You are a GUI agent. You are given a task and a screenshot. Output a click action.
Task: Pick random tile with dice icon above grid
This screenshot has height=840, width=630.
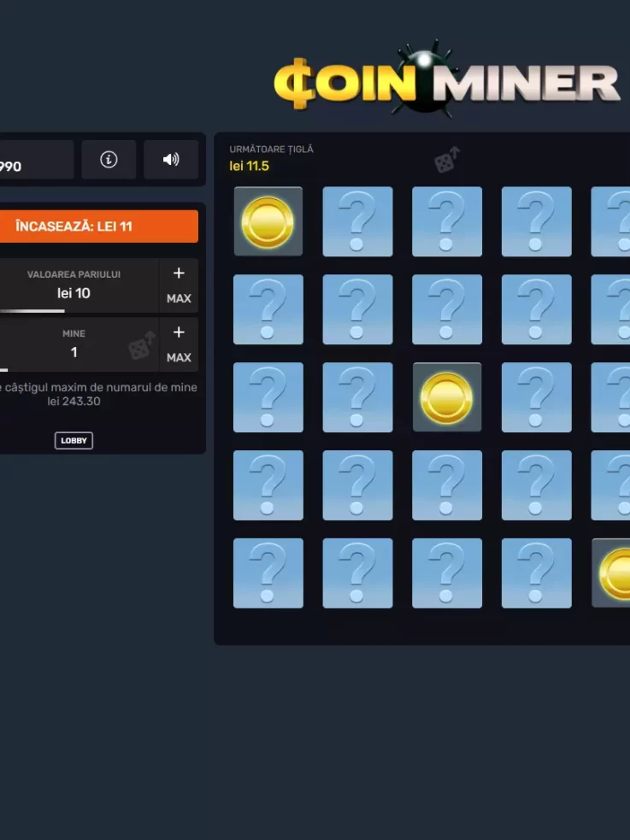pos(447,160)
